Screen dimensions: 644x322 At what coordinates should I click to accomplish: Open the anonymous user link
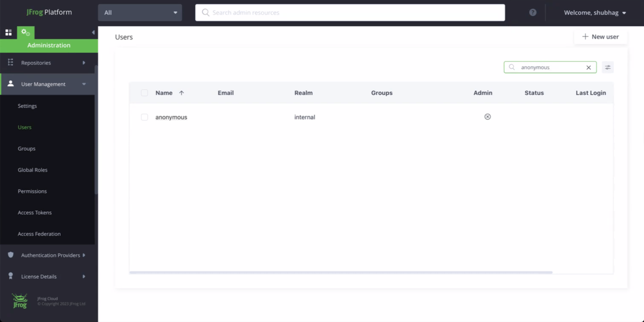point(171,117)
